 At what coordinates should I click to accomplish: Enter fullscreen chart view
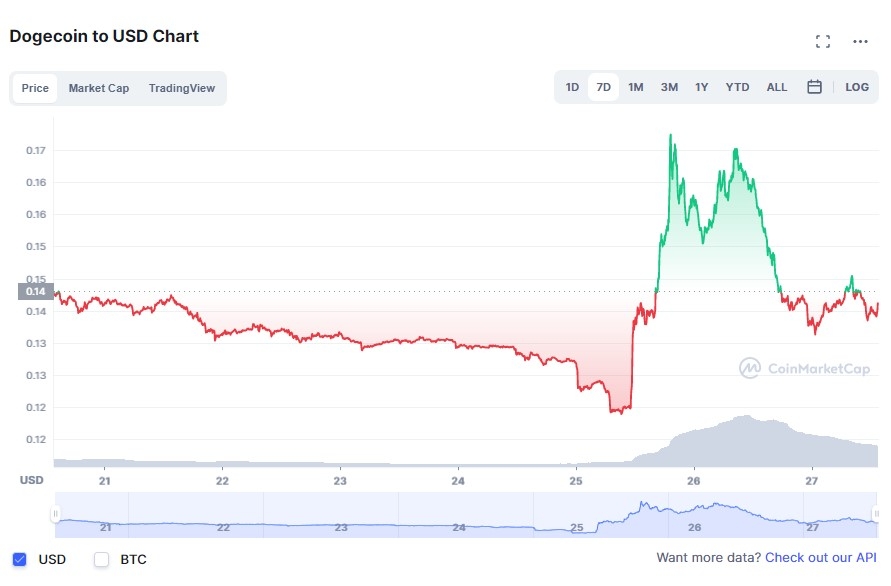click(x=823, y=41)
